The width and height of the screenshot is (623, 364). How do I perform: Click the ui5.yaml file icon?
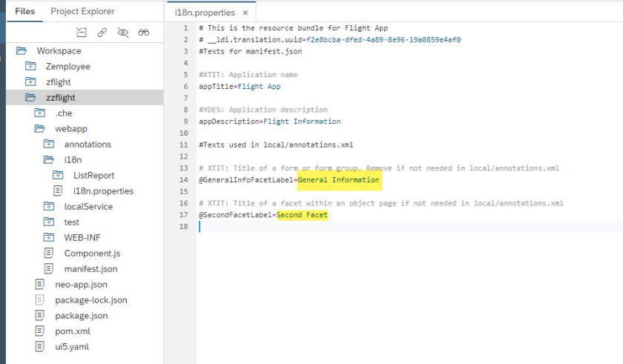click(x=39, y=346)
